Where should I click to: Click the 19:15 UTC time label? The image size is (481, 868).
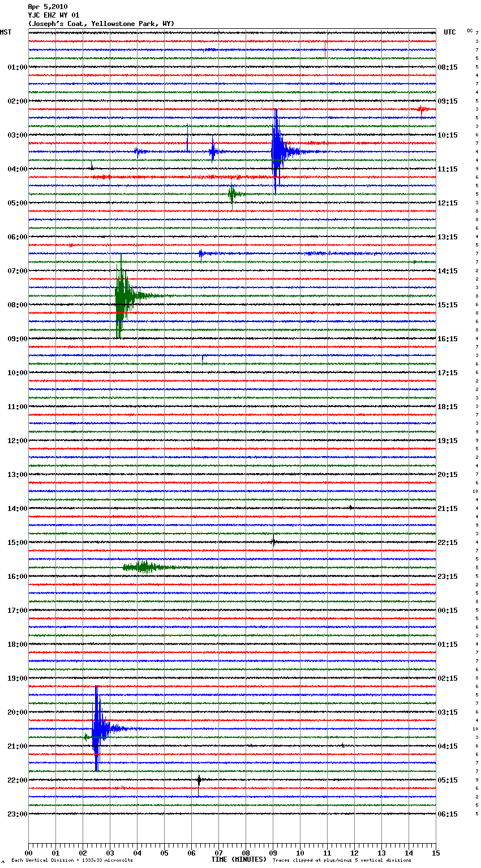[448, 441]
